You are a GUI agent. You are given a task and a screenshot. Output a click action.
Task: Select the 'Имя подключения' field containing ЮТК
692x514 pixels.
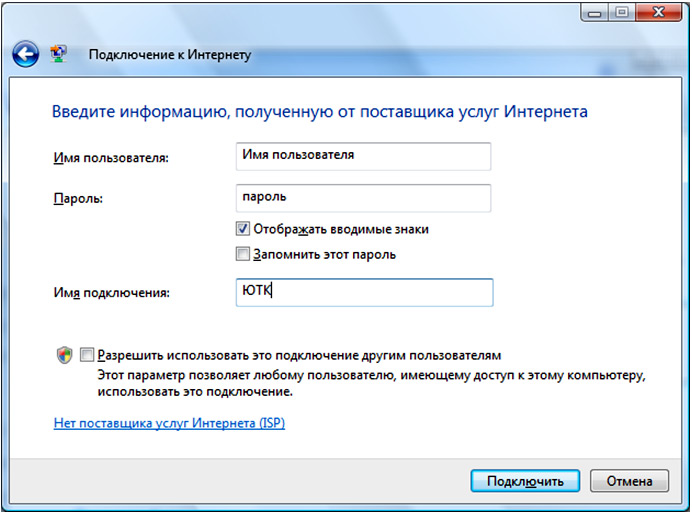tap(364, 292)
